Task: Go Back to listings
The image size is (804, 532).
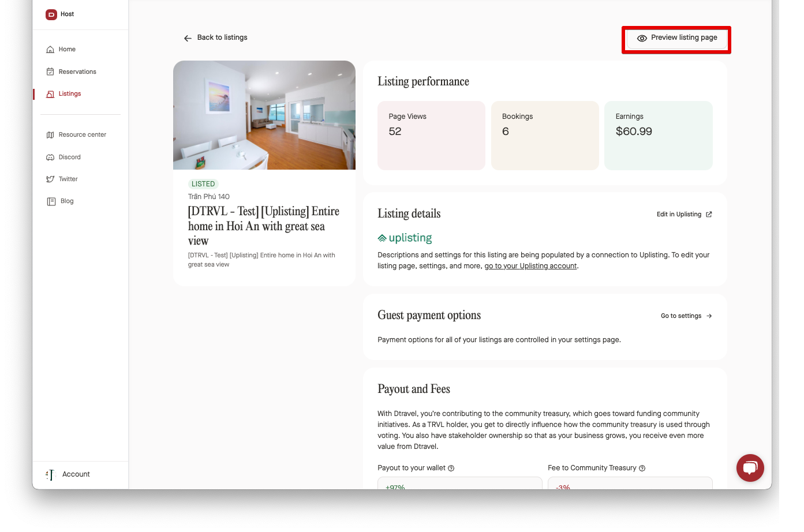Action: click(x=215, y=38)
